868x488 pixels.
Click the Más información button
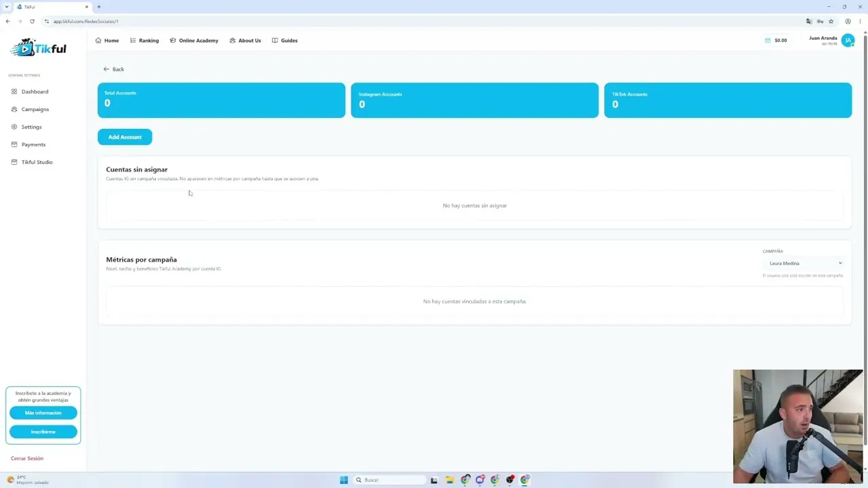pos(43,413)
